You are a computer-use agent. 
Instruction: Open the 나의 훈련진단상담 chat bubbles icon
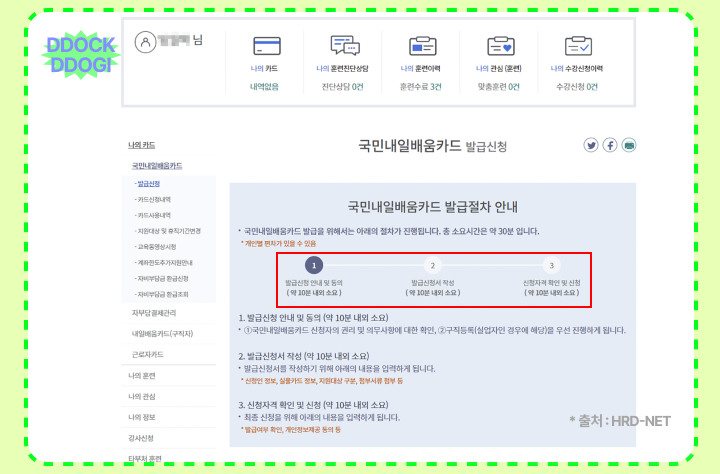click(345, 45)
